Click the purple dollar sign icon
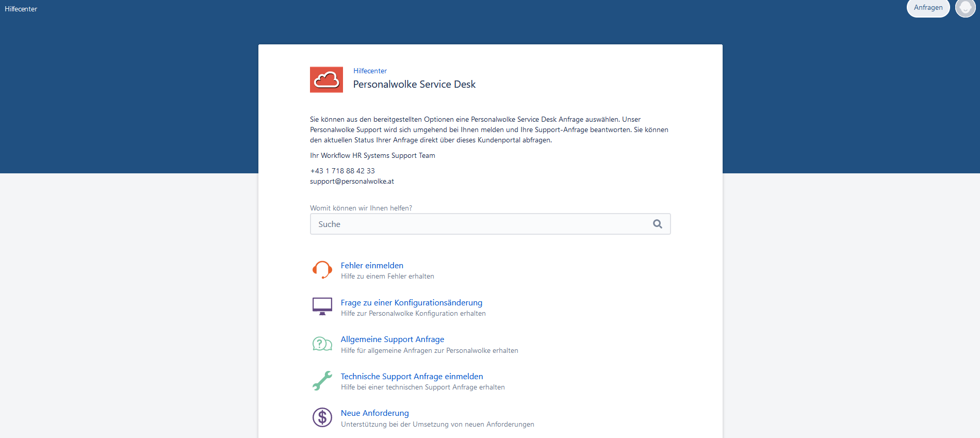Screen dimensions: 980x438 pos(322,417)
